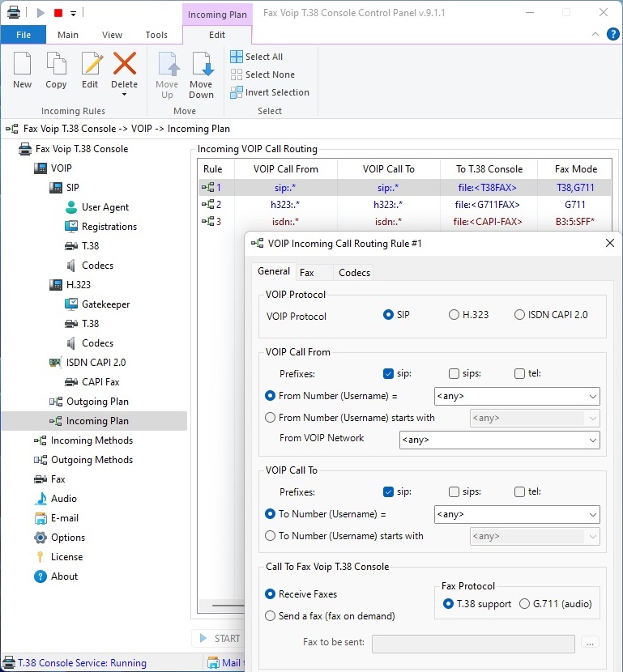Screen dimensions: 623x672
Task: Enable sips: prefix in VOIP Call From
Action: point(454,374)
